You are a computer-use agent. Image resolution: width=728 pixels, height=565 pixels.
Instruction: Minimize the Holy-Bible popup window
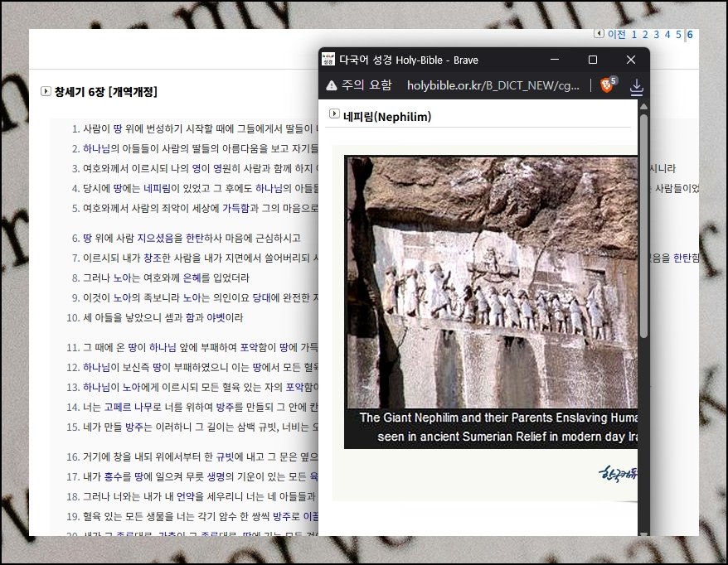(x=555, y=60)
